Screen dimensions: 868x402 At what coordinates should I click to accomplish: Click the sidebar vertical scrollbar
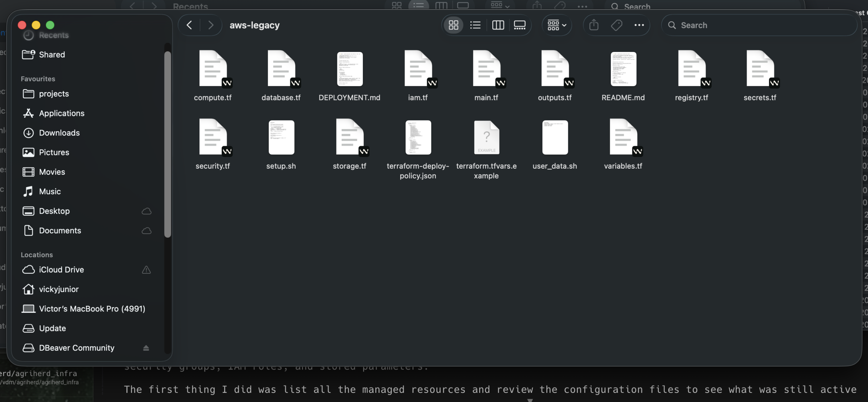[167, 144]
